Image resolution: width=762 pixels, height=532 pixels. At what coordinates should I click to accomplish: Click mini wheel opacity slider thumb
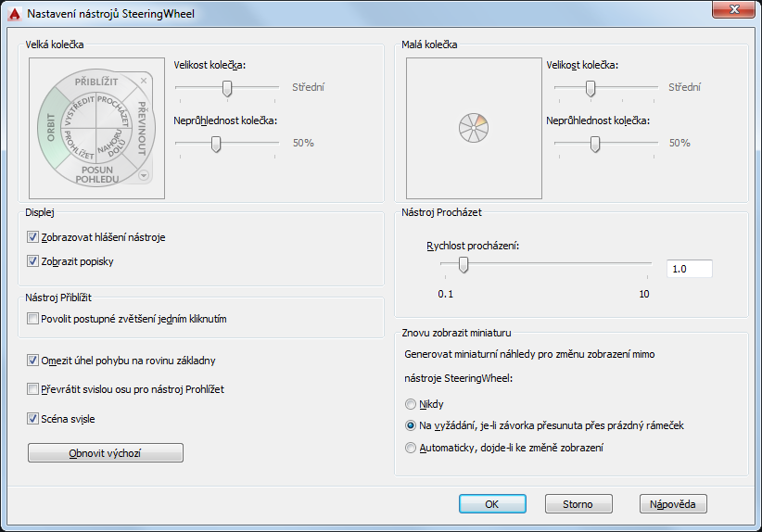coord(595,144)
